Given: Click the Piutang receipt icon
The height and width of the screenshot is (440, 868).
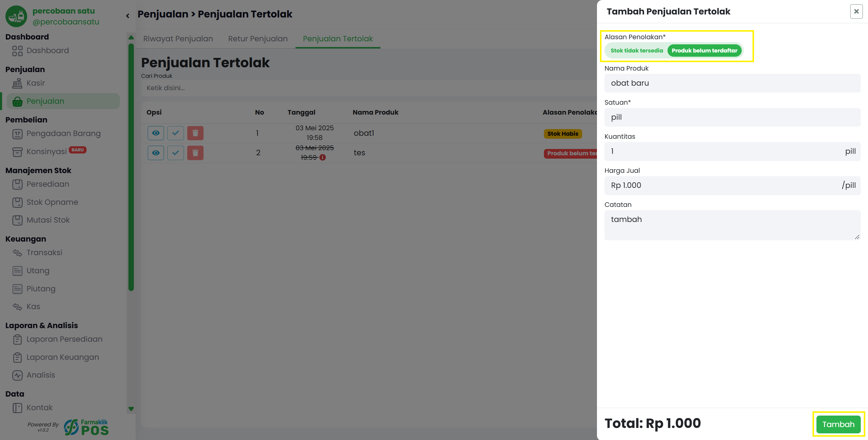Looking at the screenshot, I should tap(17, 289).
